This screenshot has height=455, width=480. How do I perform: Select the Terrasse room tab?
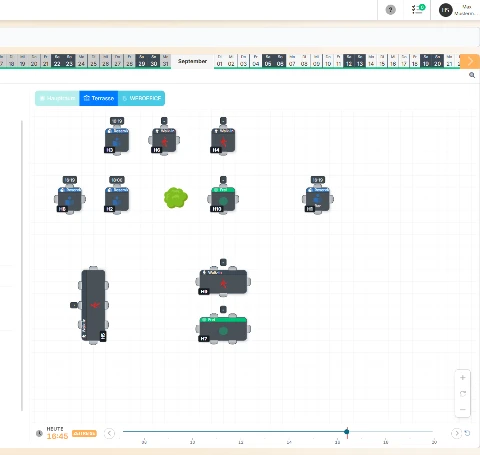pyautogui.click(x=99, y=98)
